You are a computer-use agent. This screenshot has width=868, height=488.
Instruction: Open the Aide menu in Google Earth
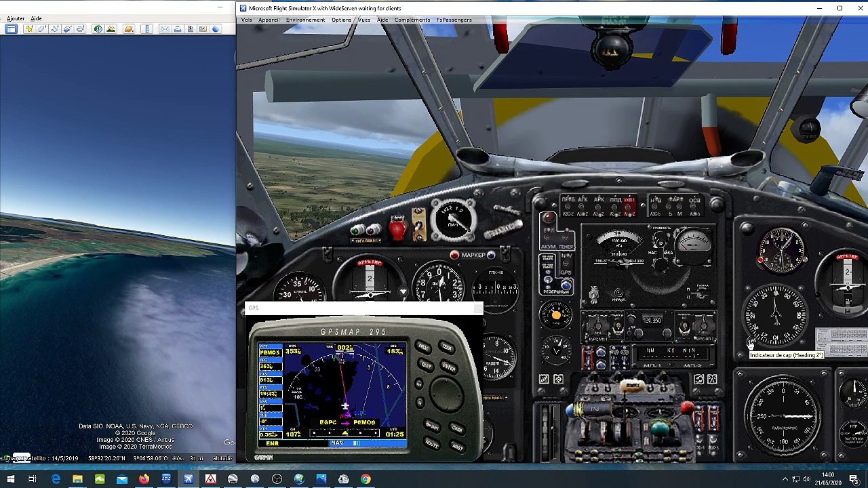tap(36, 18)
